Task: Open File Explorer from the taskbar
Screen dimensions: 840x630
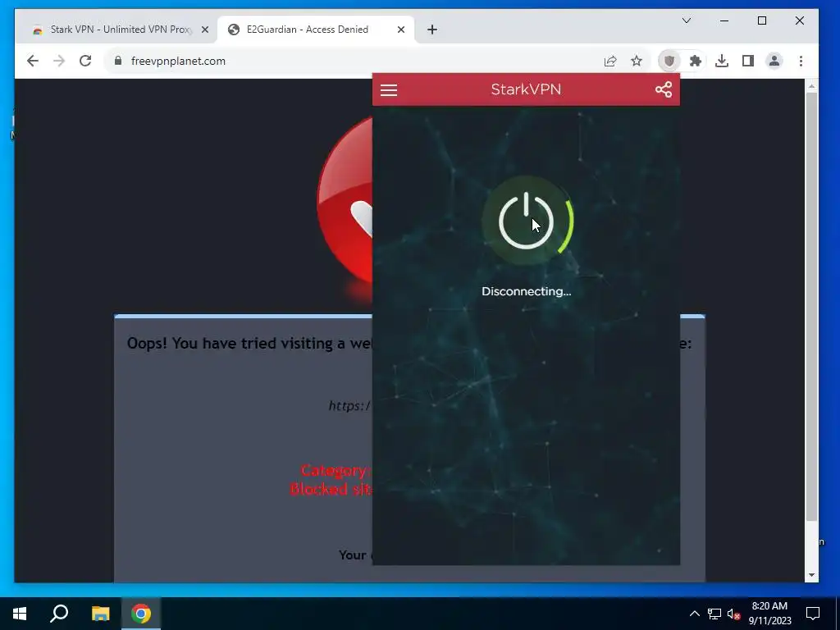Action: 100,614
